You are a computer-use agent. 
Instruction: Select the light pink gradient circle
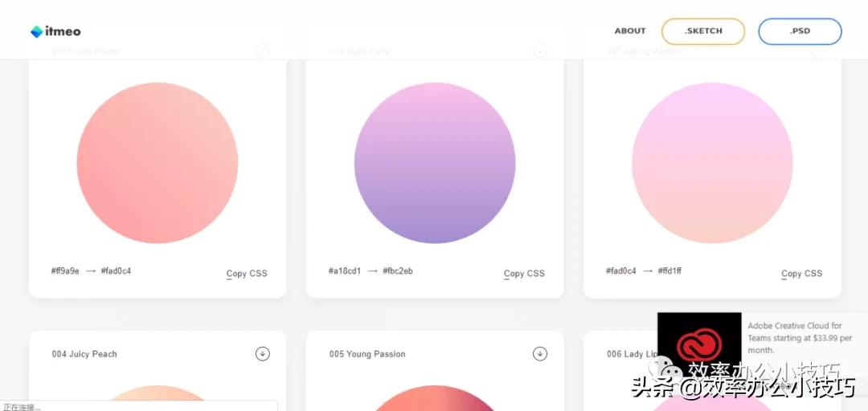[712, 163]
